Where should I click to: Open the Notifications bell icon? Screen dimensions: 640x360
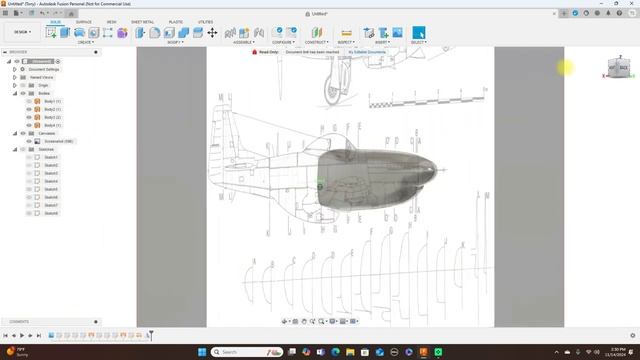pyautogui.click(x=608, y=13)
